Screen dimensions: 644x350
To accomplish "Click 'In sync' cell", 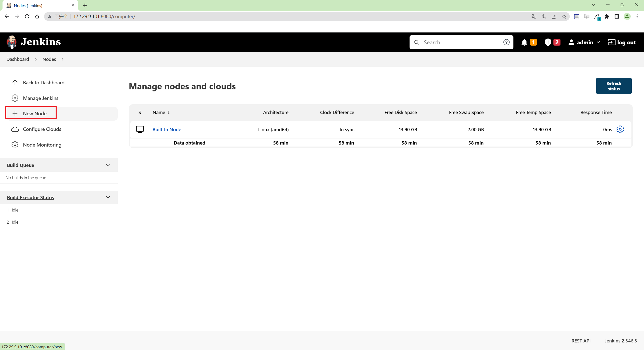I will coord(347,129).
